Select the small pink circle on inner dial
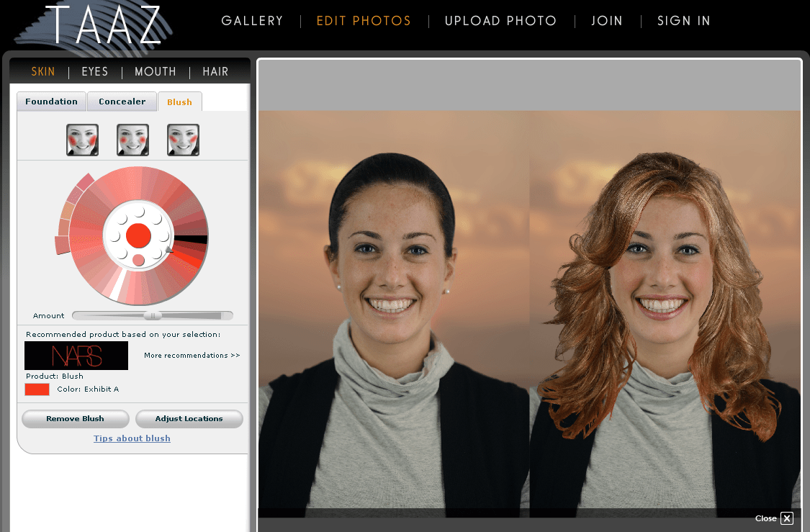The height and width of the screenshot is (532, 810). pyautogui.click(x=138, y=260)
